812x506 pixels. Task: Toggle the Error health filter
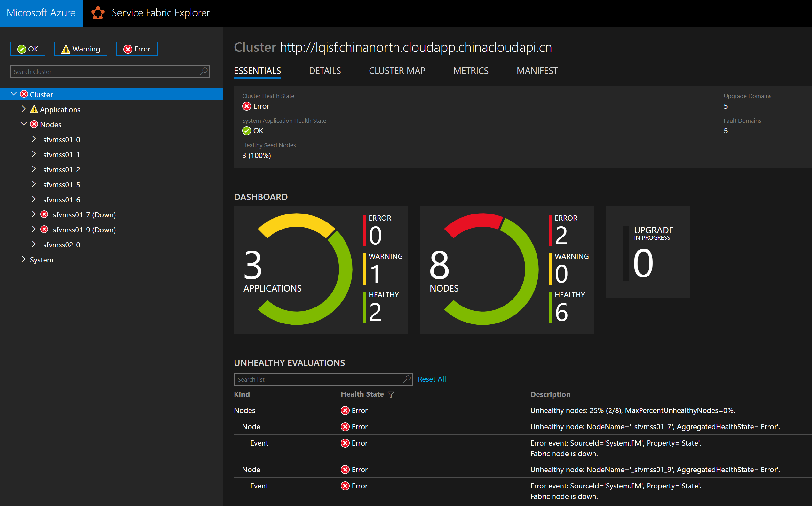136,49
